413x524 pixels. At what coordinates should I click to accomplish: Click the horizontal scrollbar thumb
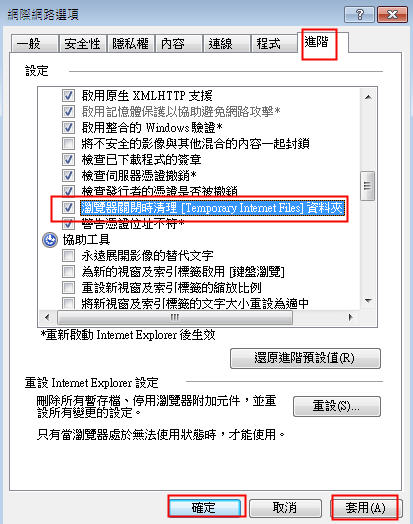[175, 317]
